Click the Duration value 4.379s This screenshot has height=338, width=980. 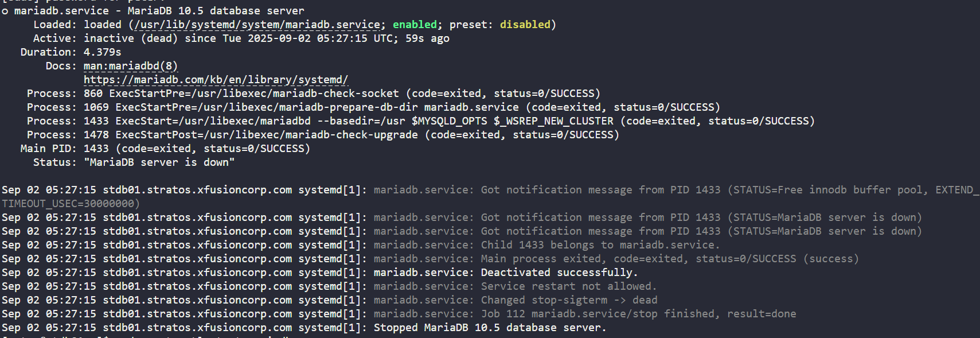pyautogui.click(x=102, y=52)
